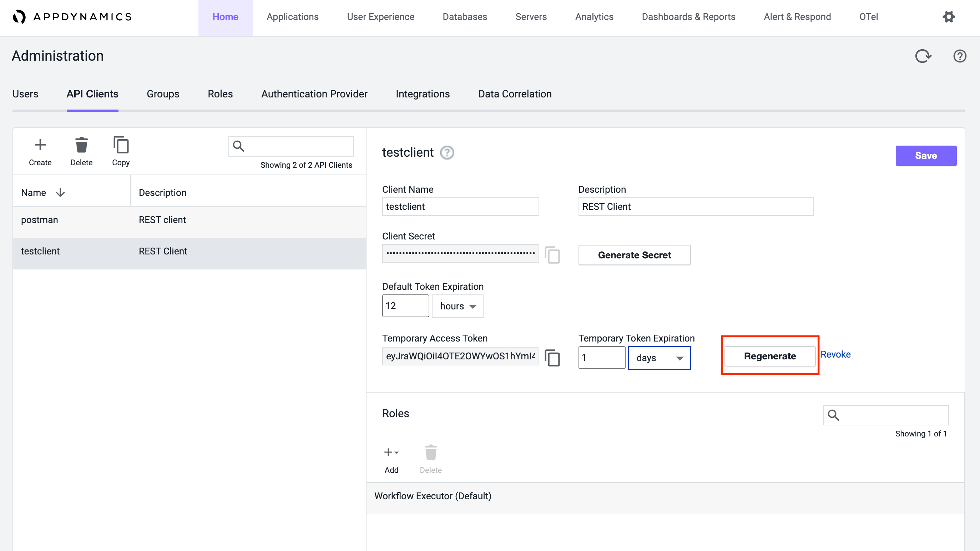Copy the Client Secret to clipboard
Screen dimensions: 980x551
tap(552, 254)
